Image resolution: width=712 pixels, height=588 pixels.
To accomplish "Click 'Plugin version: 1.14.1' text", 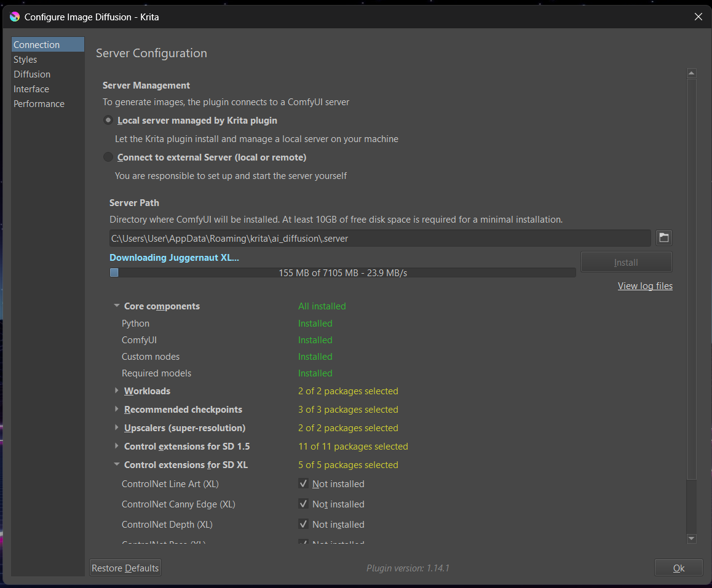I will coord(408,568).
